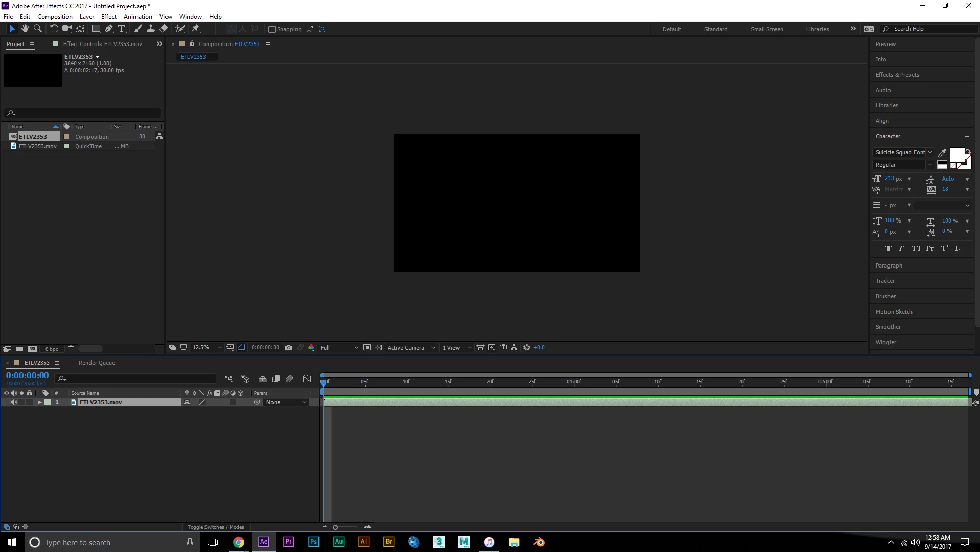This screenshot has height=552, width=980.
Task: Open the Suicide Squad Font dropdown
Action: pyautogui.click(x=904, y=152)
